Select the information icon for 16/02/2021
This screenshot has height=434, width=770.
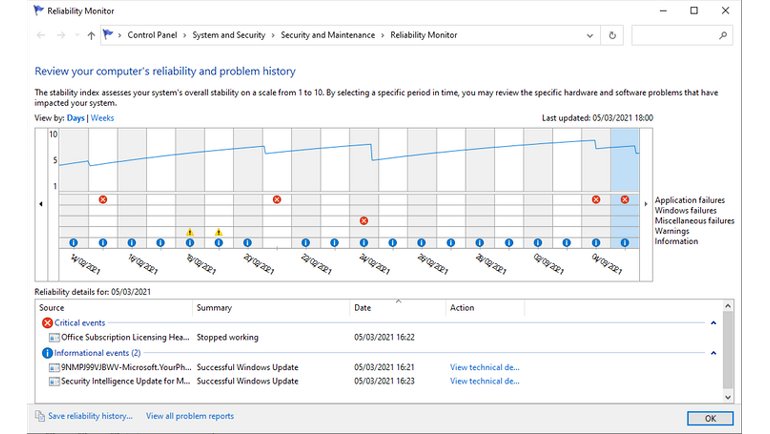click(132, 243)
